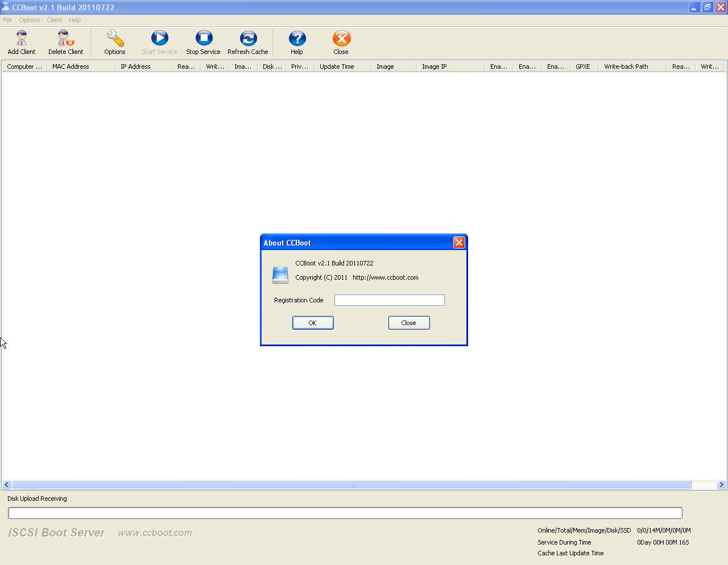
Task: Click the Update Time column header
Action: pos(343,67)
